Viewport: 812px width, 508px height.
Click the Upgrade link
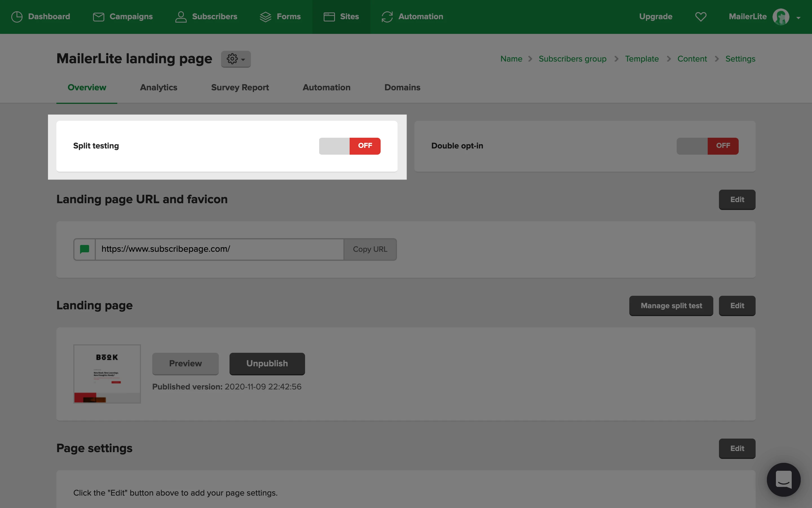pos(656,16)
